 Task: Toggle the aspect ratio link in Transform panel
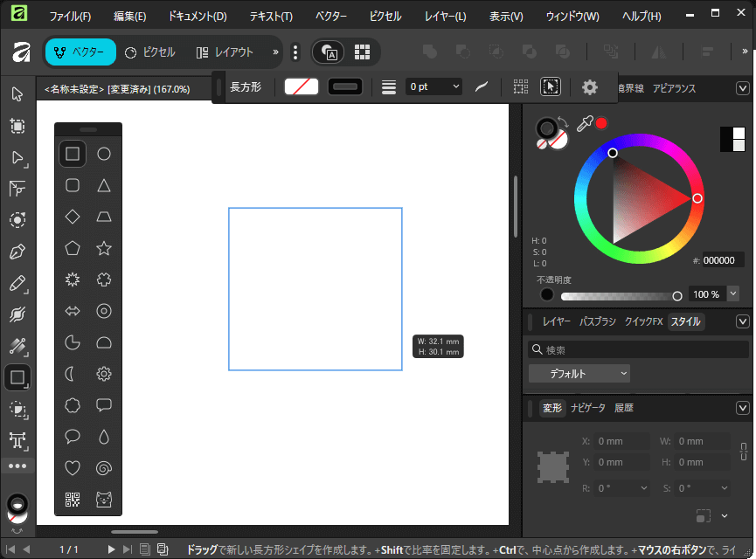click(x=744, y=452)
